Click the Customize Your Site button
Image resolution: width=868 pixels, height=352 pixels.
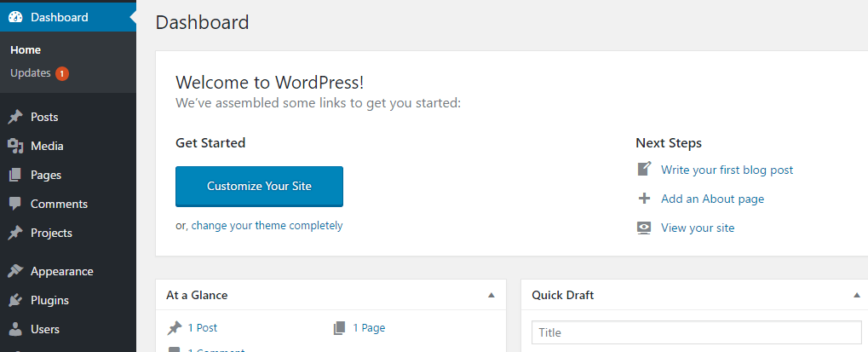[x=259, y=187]
